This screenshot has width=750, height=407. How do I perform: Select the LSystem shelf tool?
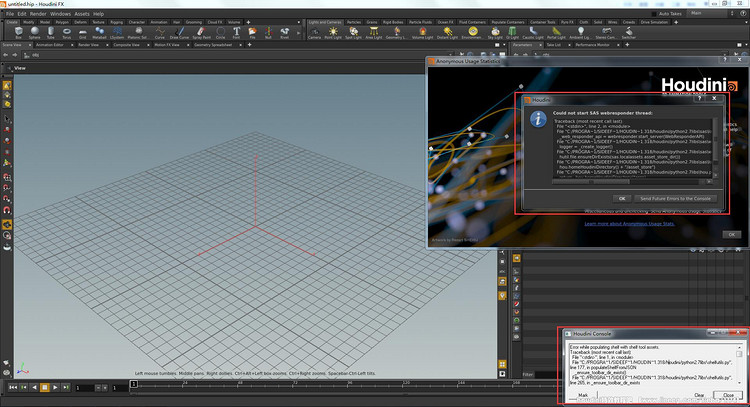point(117,33)
